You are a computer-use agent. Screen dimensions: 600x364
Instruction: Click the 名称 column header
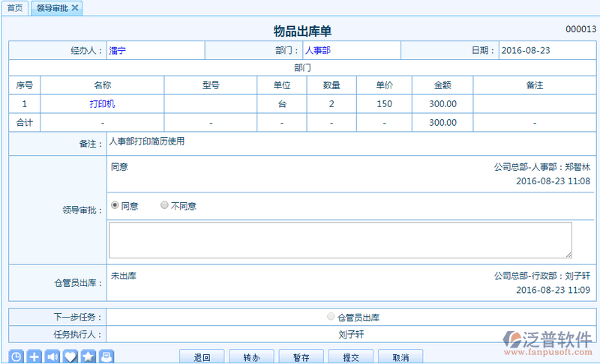coord(102,85)
